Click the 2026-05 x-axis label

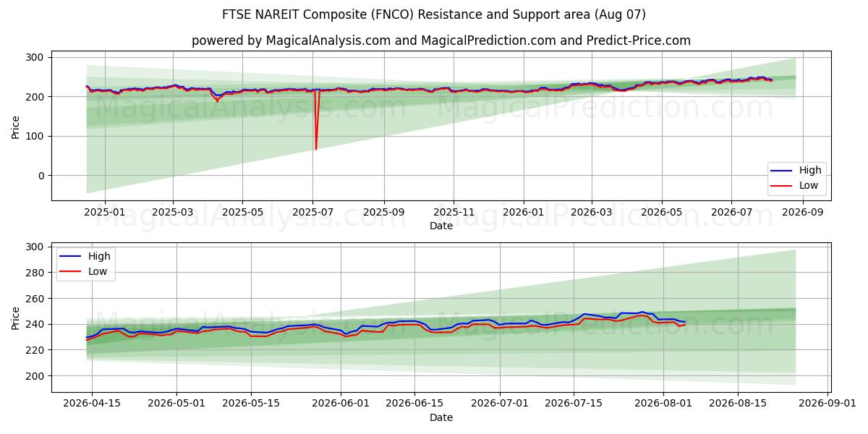coord(661,213)
